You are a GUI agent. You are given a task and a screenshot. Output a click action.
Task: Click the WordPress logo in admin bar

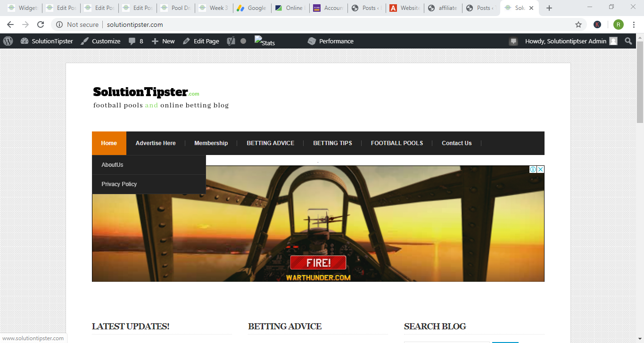click(x=8, y=41)
